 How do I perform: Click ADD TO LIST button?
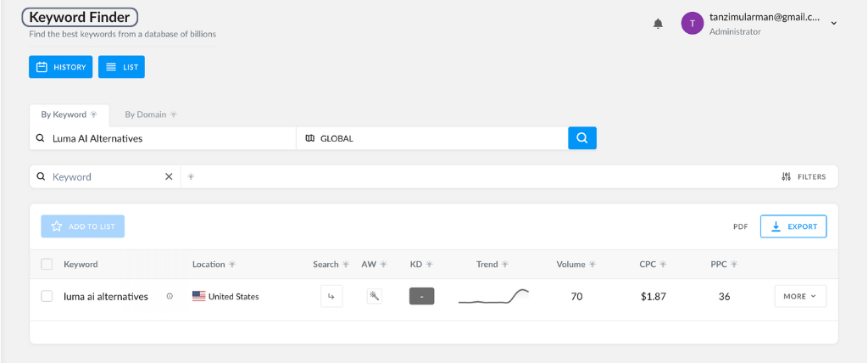pyautogui.click(x=82, y=226)
